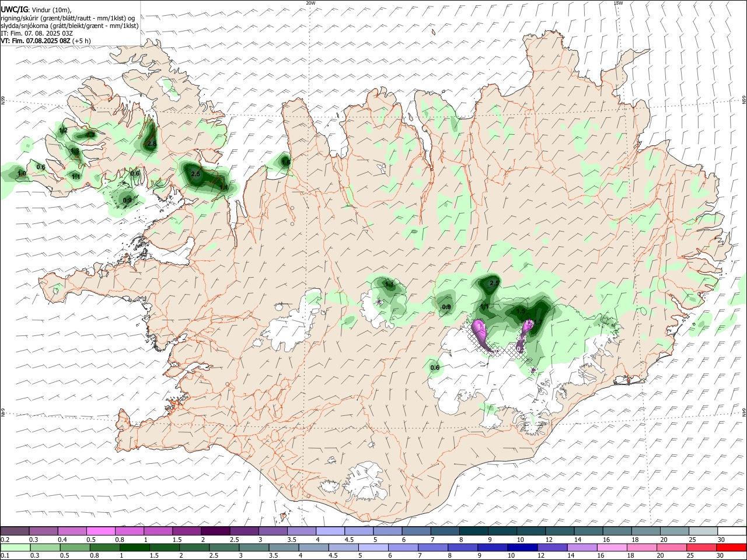Click the 15W longitude label
The image size is (747, 560).
click(618, 3)
